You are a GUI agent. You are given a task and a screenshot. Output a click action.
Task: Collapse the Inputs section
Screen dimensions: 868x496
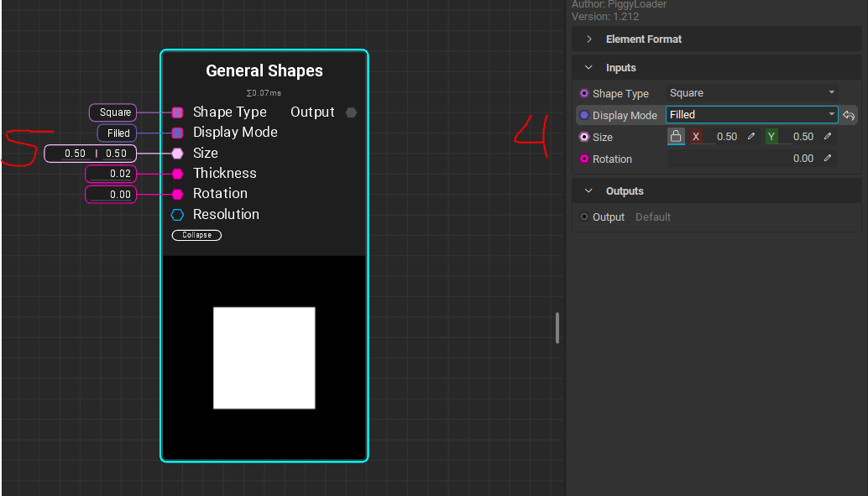tap(589, 68)
